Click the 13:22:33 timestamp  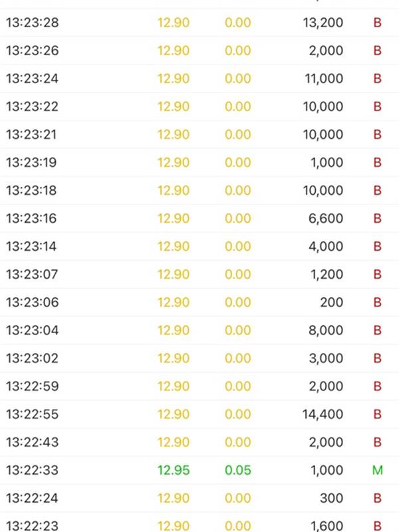32,470
